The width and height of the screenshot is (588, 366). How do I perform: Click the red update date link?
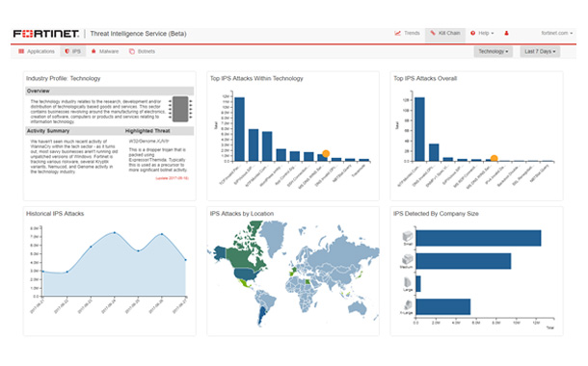click(173, 178)
